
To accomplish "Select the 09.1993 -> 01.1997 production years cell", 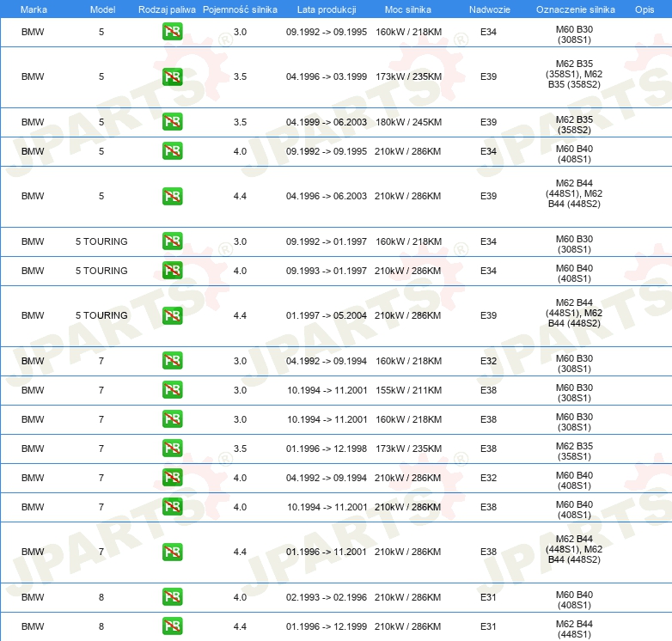I will tap(327, 271).
